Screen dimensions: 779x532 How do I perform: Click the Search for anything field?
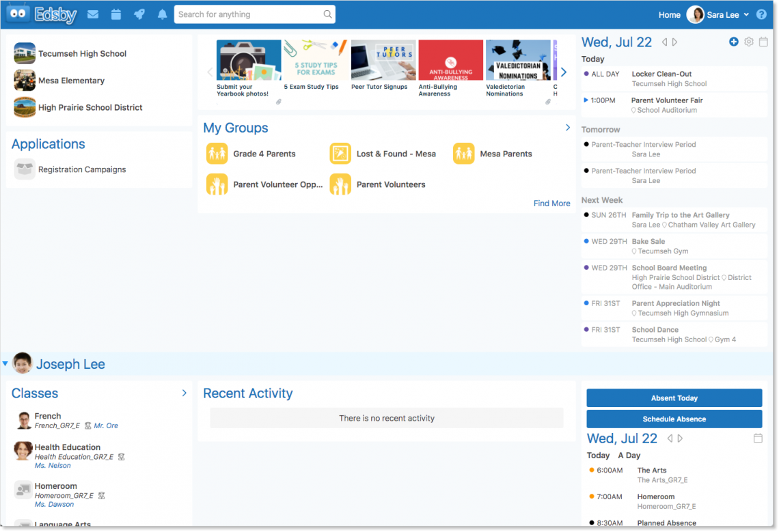[x=249, y=14]
